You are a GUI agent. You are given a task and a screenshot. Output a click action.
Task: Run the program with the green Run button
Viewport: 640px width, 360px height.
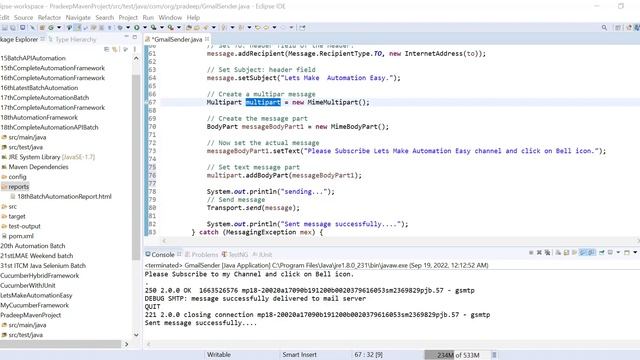click(x=137, y=27)
